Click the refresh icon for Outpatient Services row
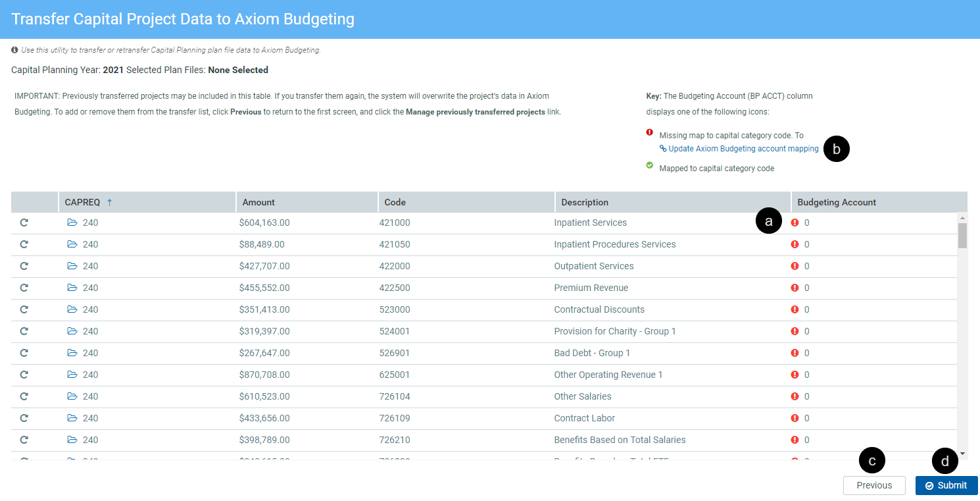This screenshot has width=980, height=501. [x=24, y=266]
